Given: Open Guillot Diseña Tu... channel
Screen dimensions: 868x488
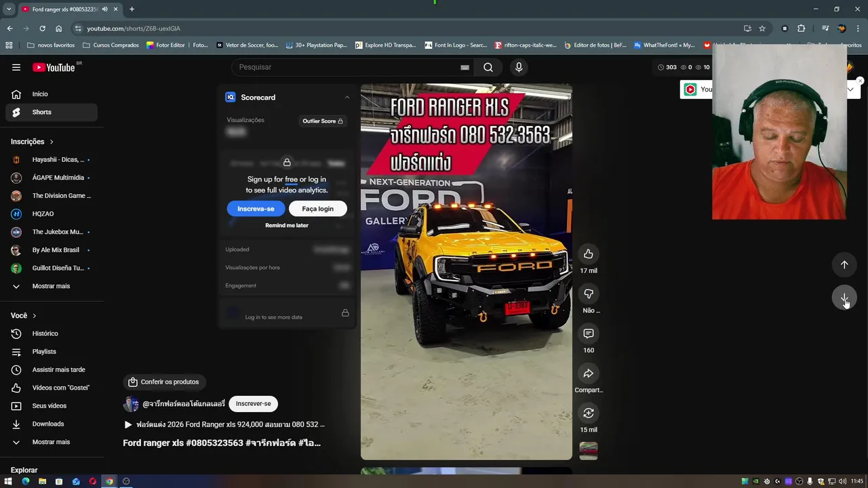Looking at the screenshot, I should pos(52,268).
